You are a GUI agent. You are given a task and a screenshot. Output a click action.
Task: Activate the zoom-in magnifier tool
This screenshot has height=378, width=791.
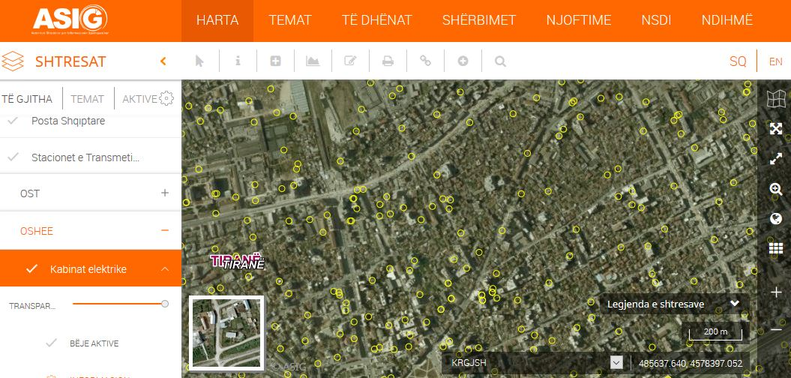coord(776,189)
